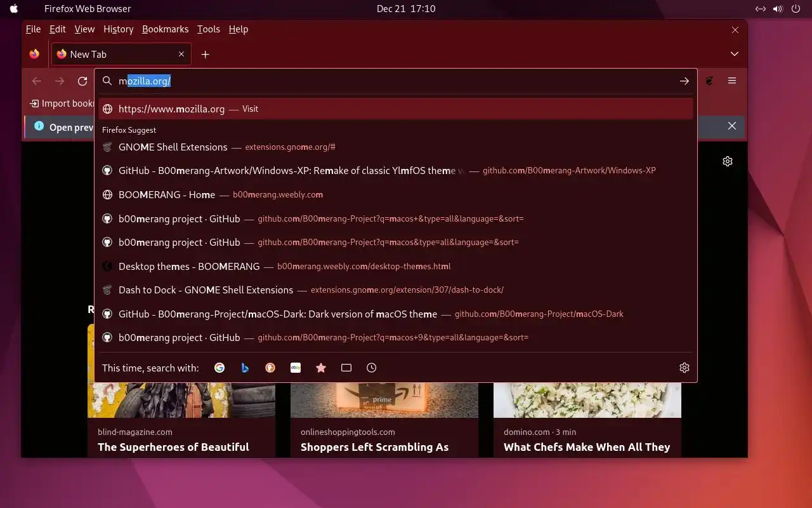Open b00merang project suggestion with q=macos+9

(396, 337)
